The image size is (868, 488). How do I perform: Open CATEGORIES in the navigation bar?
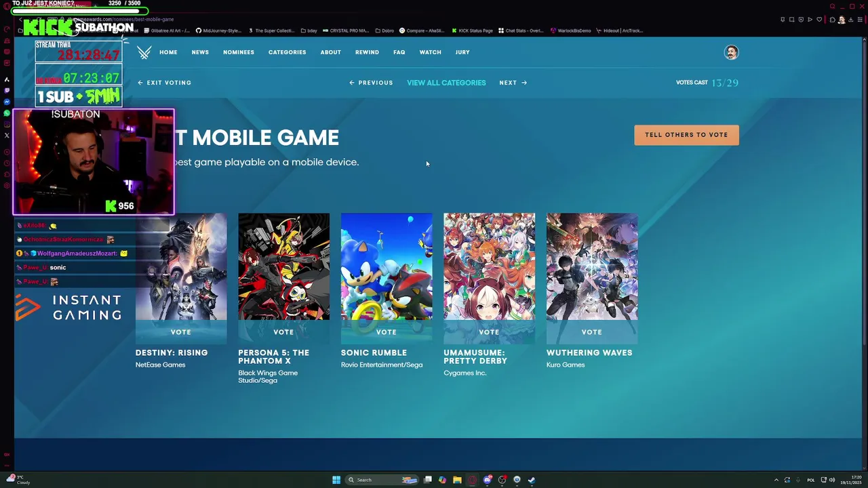click(x=287, y=52)
